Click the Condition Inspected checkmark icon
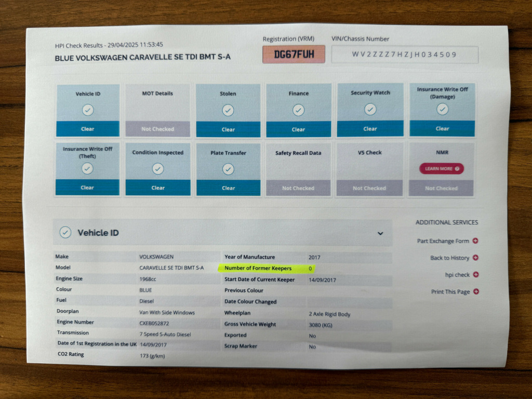532x399 pixels. (x=158, y=169)
